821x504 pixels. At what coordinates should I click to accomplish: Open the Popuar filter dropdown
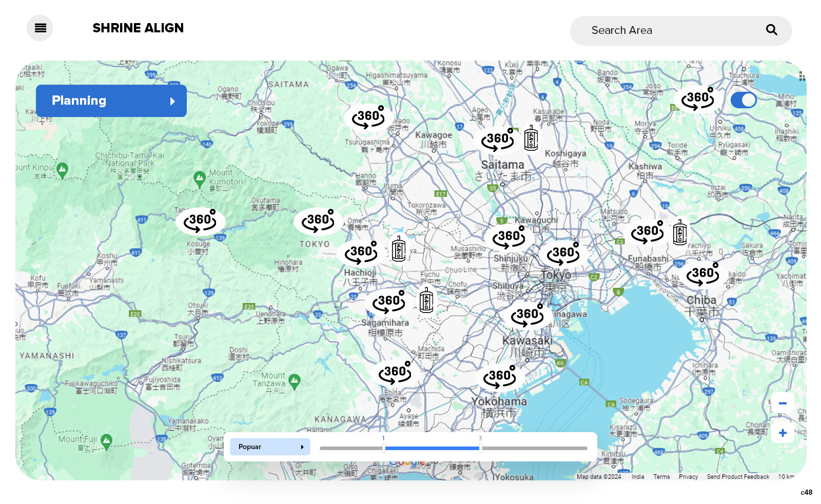click(x=270, y=447)
